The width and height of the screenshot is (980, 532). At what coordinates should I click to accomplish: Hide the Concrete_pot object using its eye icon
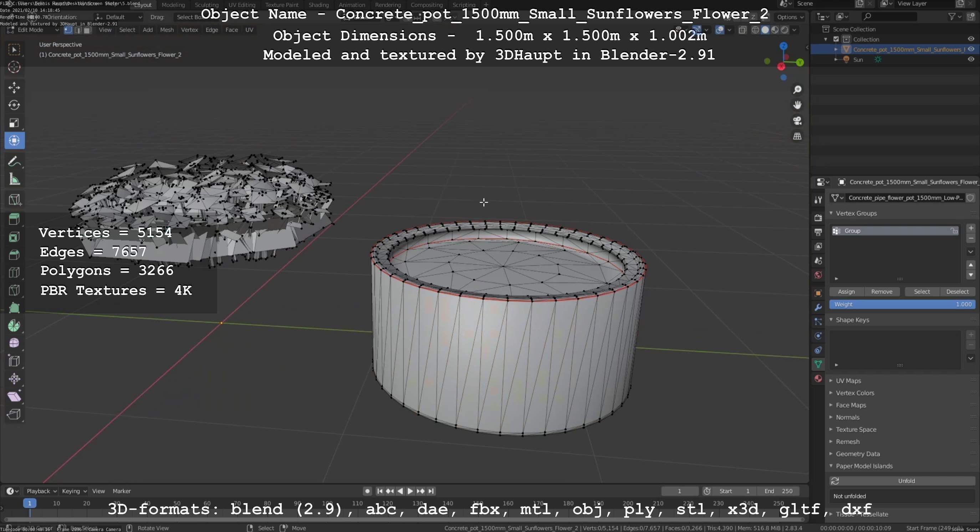(971, 49)
